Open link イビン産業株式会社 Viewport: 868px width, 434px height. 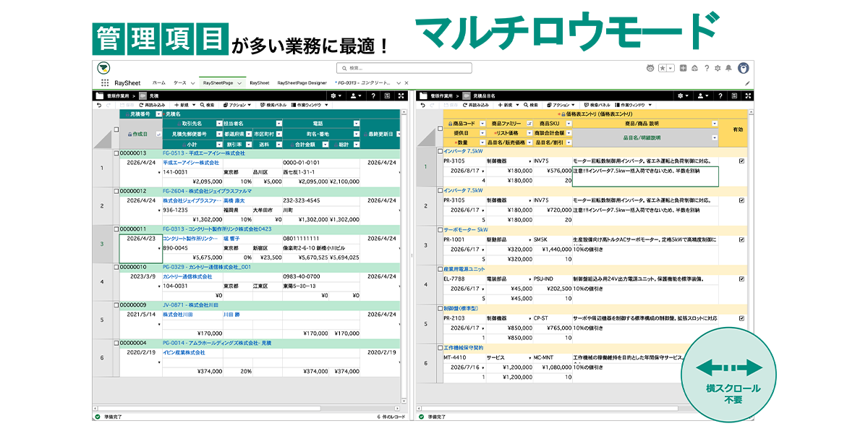[x=184, y=352]
